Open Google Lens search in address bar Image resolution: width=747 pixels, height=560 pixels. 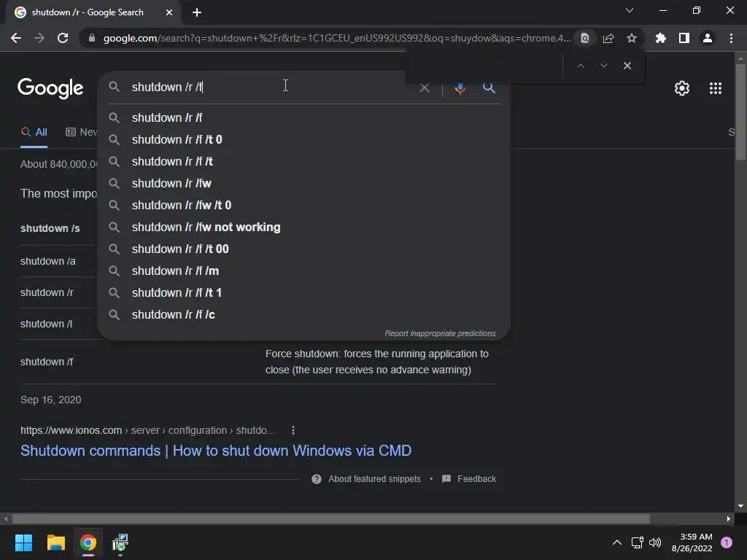tap(585, 38)
